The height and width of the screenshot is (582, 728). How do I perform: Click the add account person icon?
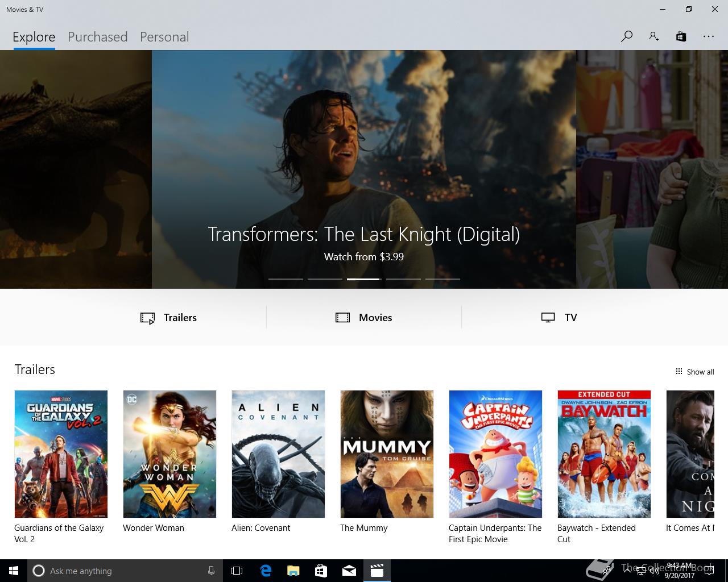[653, 36]
